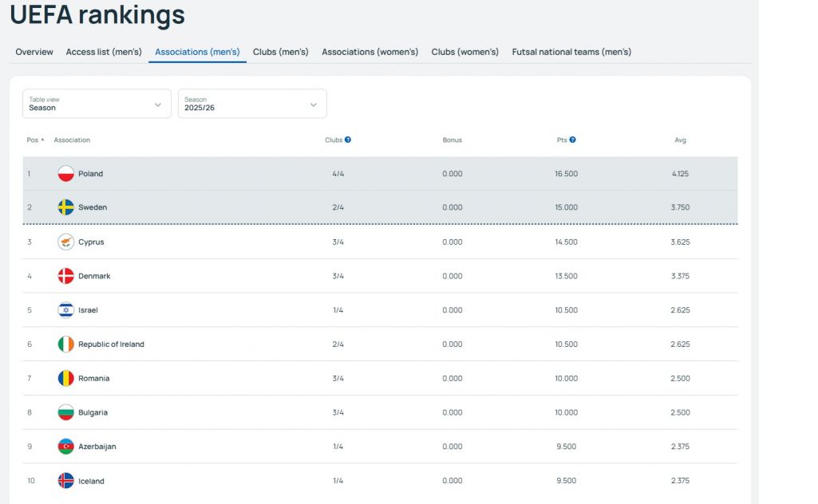Click Denmark's 3.375 average value

coord(680,276)
